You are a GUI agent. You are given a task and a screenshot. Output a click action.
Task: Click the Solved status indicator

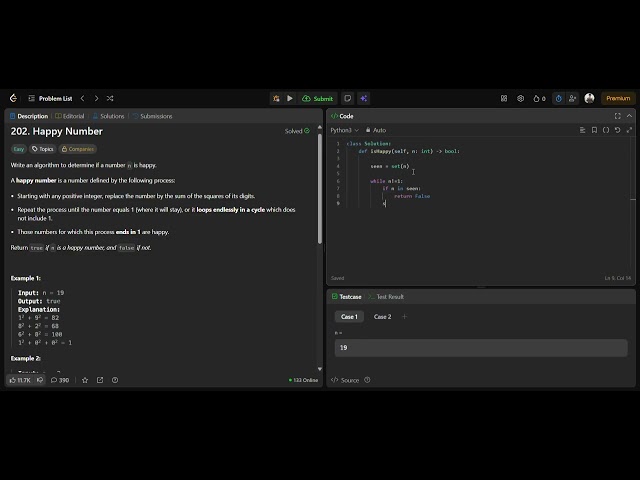[297, 131]
